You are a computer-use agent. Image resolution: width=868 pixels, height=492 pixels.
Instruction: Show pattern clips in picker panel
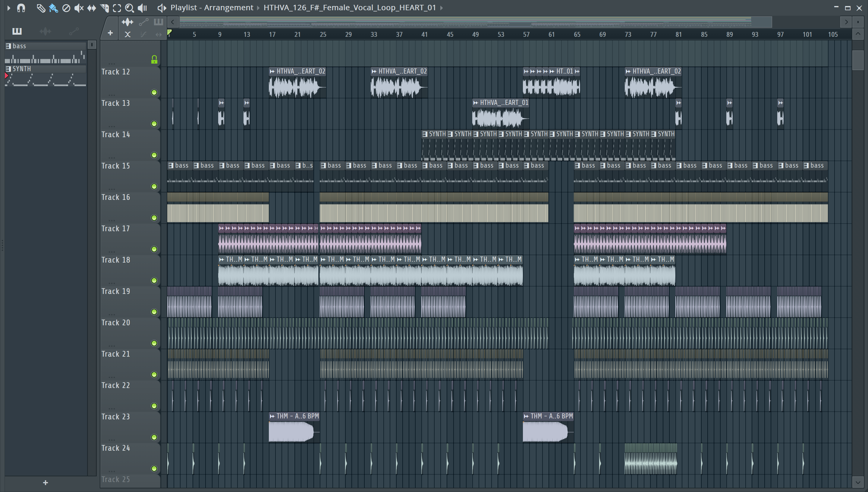pos(17,31)
